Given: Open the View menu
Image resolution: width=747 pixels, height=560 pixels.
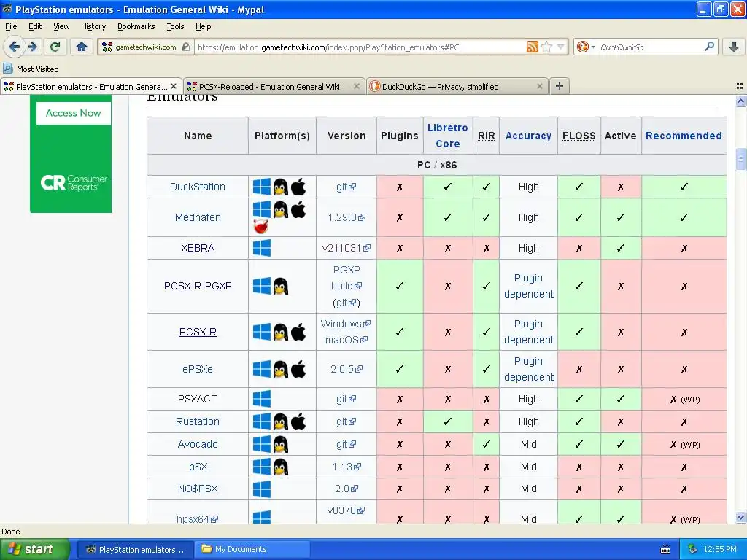Looking at the screenshot, I should coord(61,26).
